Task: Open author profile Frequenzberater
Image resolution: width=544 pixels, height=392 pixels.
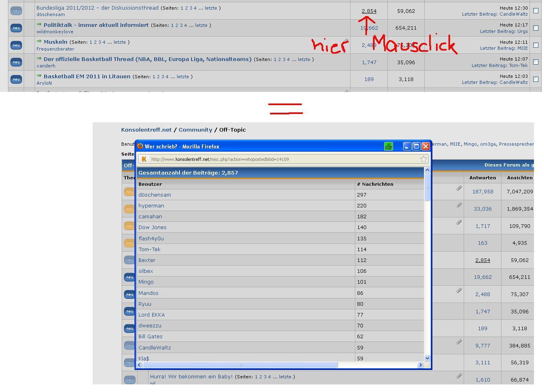Action: pyautogui.click(x=55, y=49)
